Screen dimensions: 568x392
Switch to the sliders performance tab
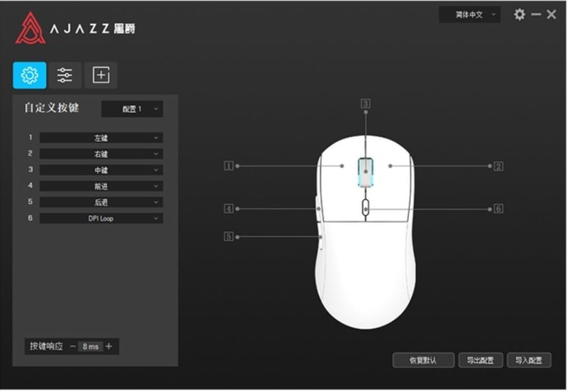65,75
